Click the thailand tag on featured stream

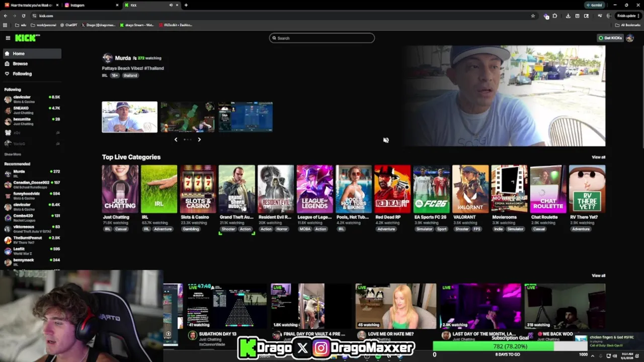tap(130, 75)
